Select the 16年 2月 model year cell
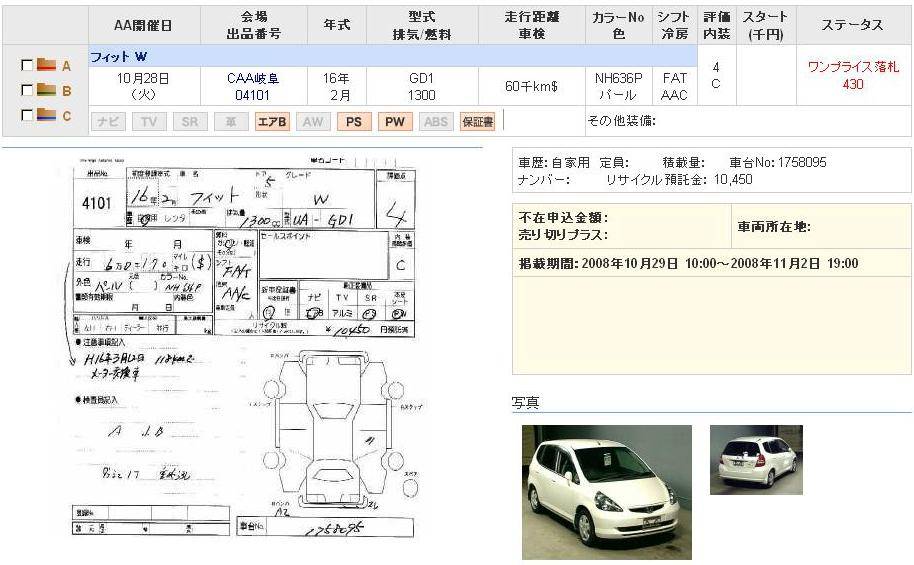914x565 pixels. (337, 86)
